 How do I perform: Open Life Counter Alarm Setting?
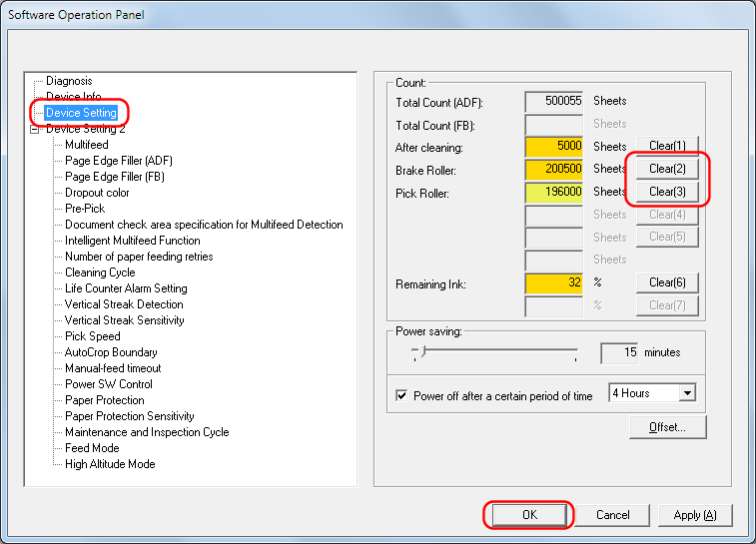[x=126, y=288]
